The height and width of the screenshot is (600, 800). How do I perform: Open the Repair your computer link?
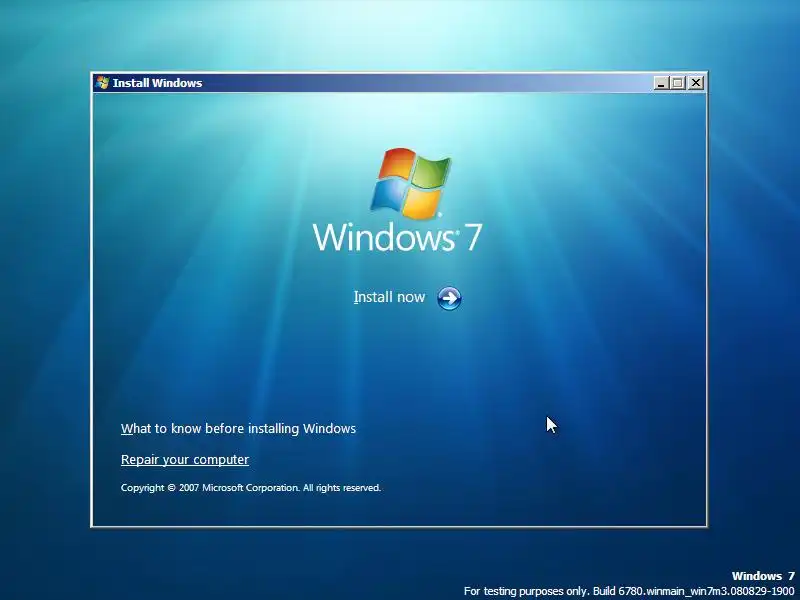click(x=185, y=460)
